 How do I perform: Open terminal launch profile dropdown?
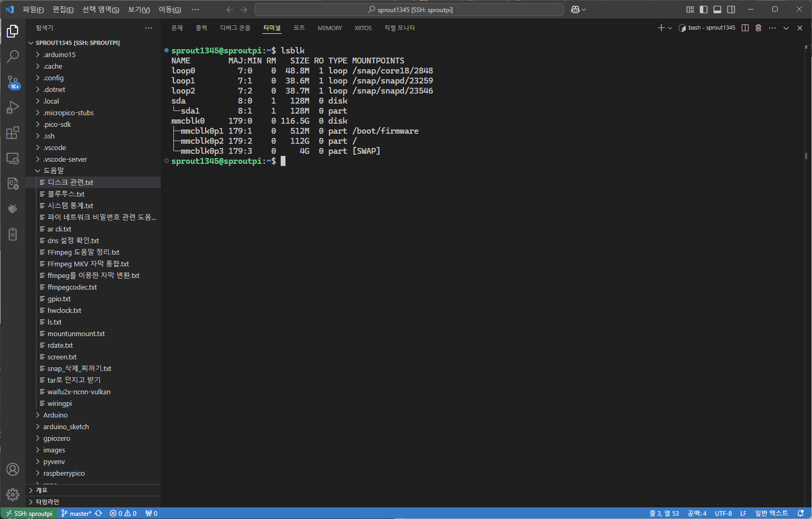coord(670,28)
